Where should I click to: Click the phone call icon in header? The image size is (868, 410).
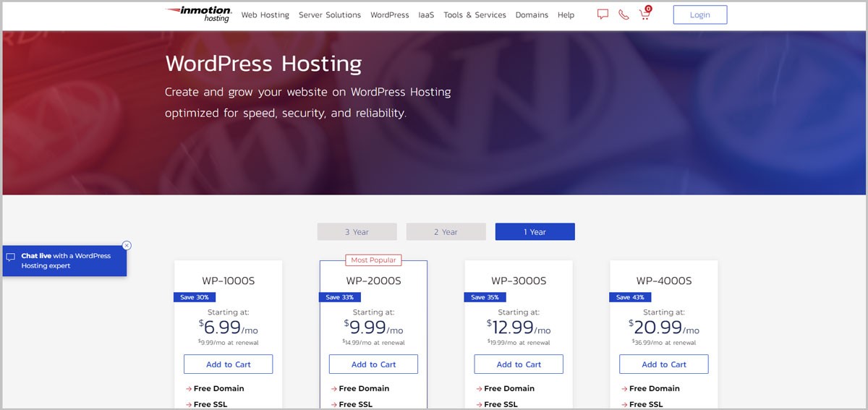(x=624, y=14)
